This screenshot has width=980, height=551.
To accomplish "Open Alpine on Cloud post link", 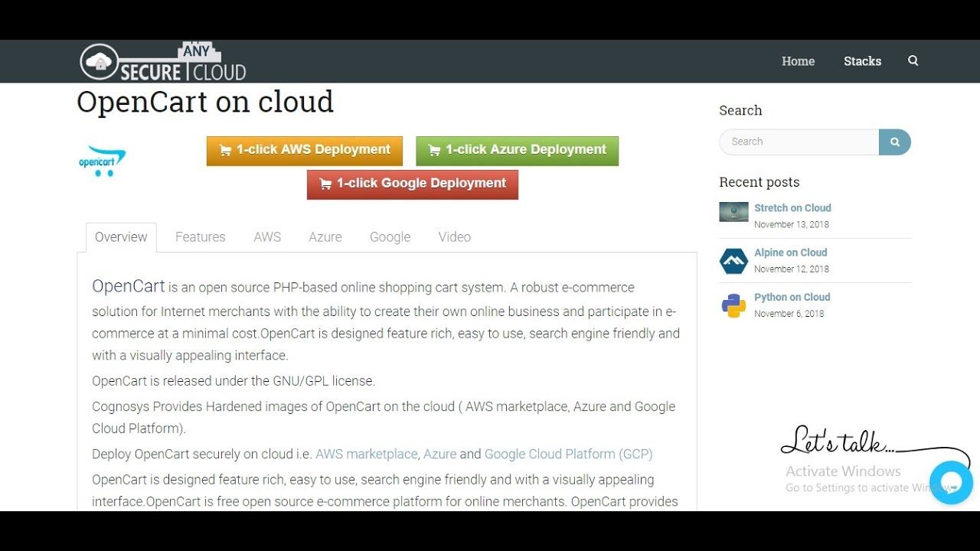I will click(791, 253).
